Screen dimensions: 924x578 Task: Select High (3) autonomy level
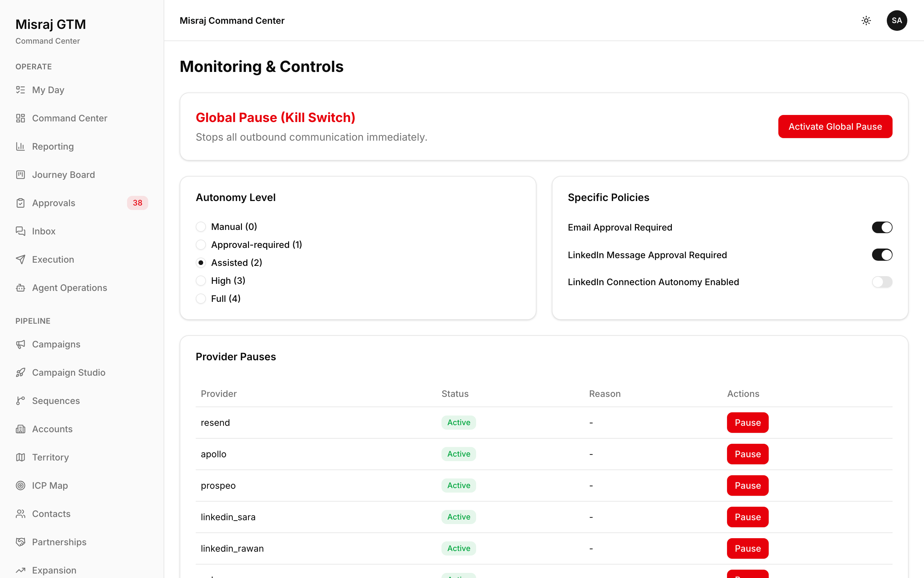click(x=201, y=281)
